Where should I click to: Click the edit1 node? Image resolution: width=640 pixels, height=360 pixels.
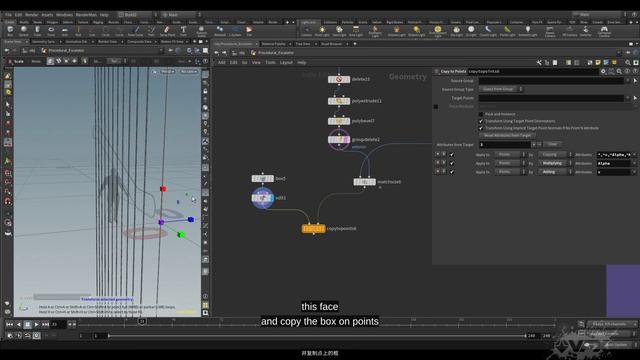(262, 198)
